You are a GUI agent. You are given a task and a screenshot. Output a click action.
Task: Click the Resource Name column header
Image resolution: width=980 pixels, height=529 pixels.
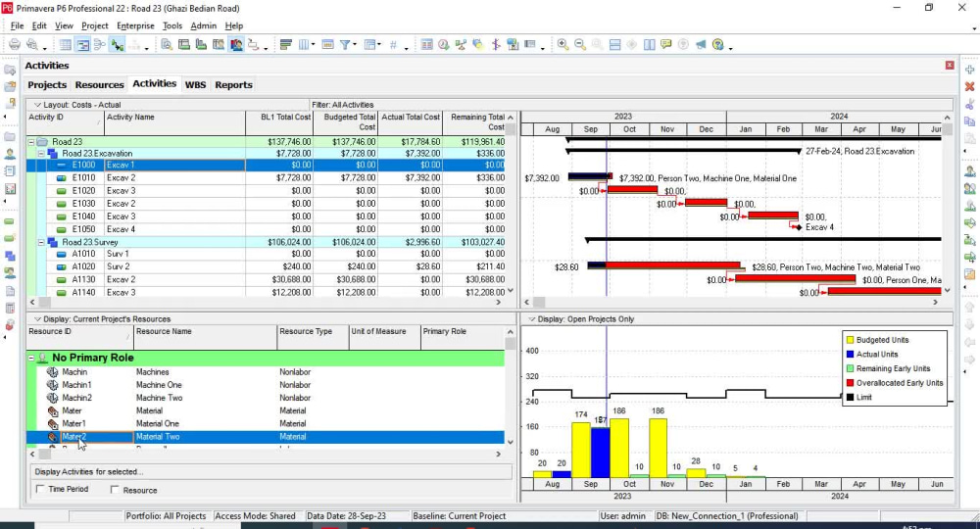205,337
